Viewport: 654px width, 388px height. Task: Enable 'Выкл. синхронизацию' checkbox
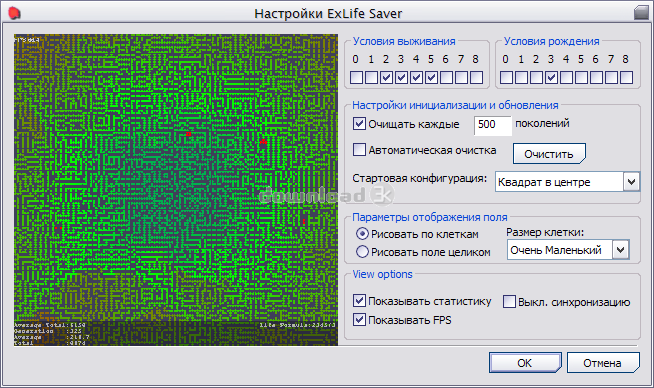pos(509,302)
